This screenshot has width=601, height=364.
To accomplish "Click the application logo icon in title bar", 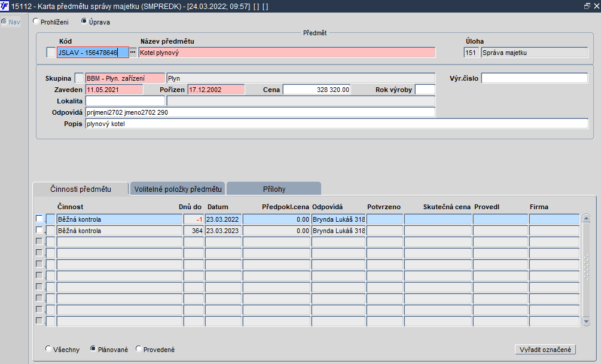I will tap(5, 6).
